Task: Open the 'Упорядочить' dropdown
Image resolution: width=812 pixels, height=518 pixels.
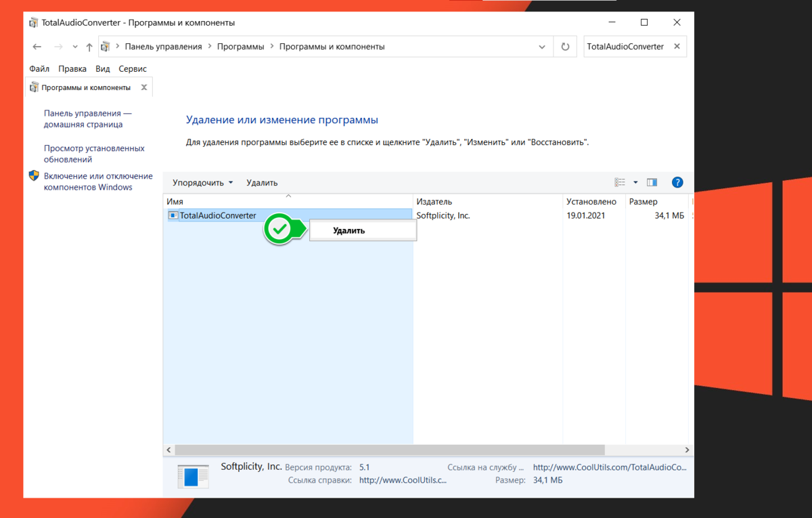Action: coord(202,183)
